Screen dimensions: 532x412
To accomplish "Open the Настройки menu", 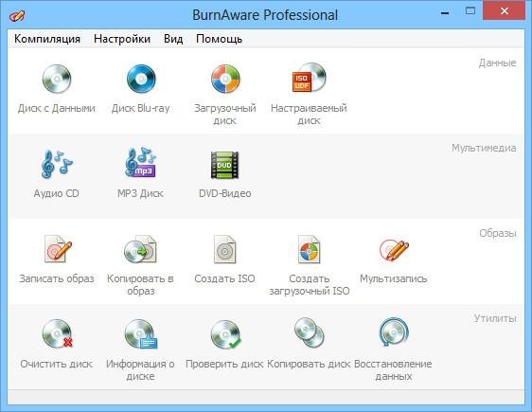I will tap(122, 39).
